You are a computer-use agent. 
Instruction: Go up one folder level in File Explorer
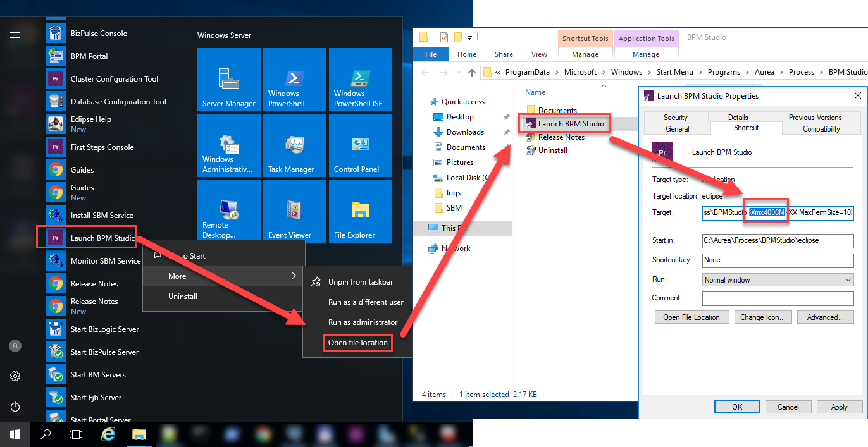pos(472,72)
